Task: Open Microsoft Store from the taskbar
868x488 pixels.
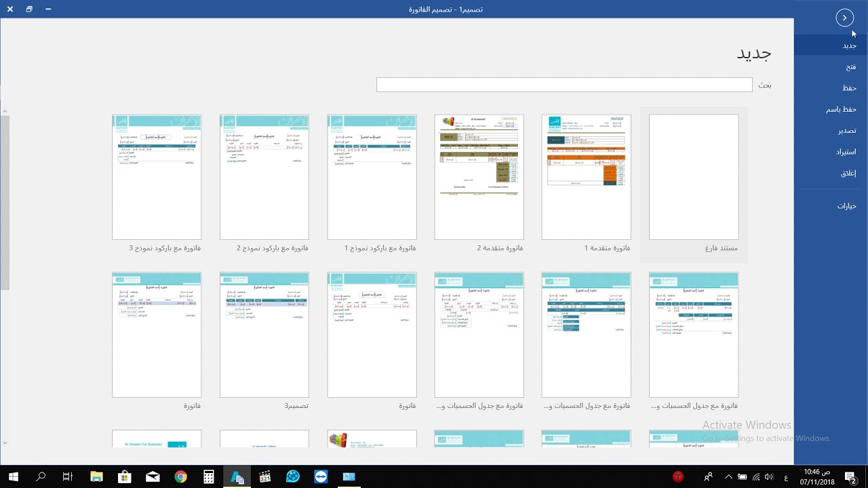Action: 124,477
